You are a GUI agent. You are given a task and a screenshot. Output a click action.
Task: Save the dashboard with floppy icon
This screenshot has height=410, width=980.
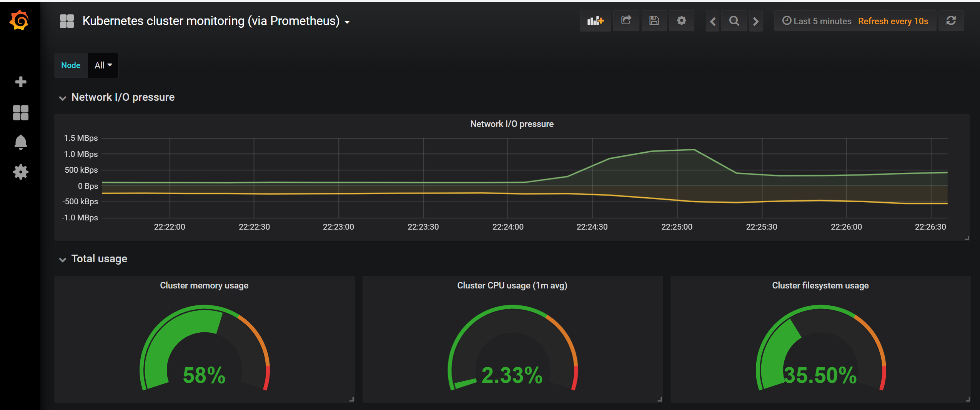click(x=654, y=21)
